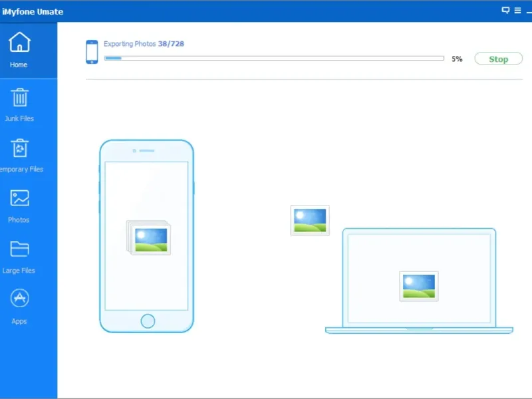
Task: Open the feedback chat icon
Action: point(505,10)
